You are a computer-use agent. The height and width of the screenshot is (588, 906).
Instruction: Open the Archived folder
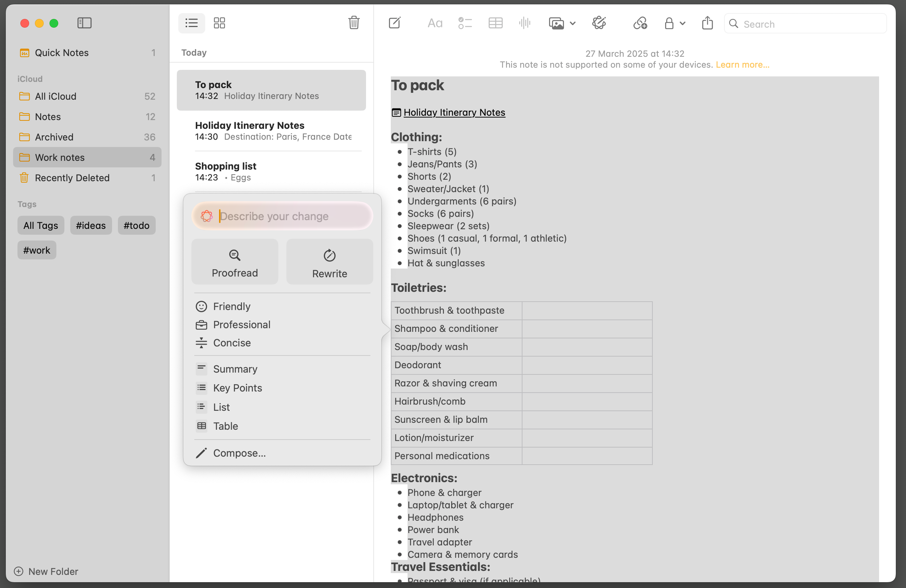(x=87, y=137)
